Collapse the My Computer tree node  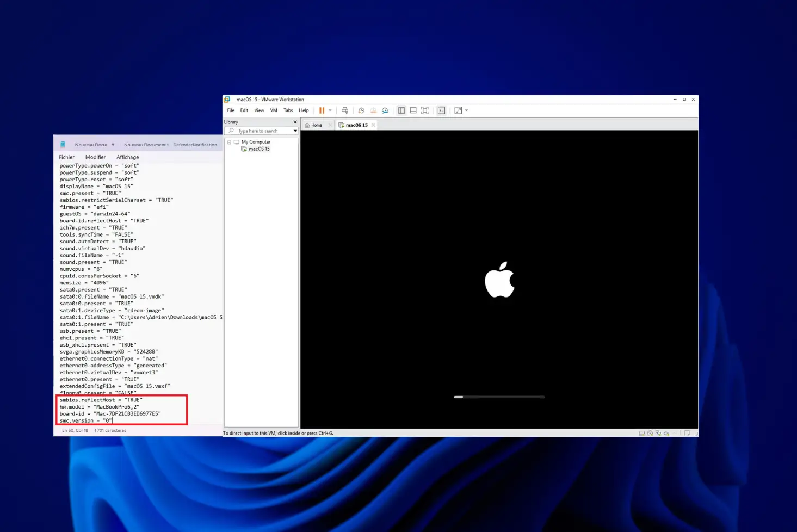[x=229, y=142]
